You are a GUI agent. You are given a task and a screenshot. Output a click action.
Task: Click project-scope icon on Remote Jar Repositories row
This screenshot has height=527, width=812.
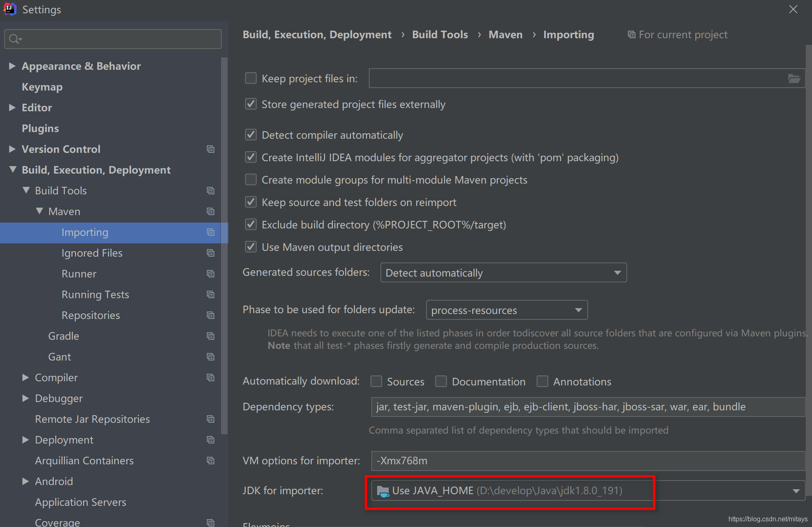[211, 419]
